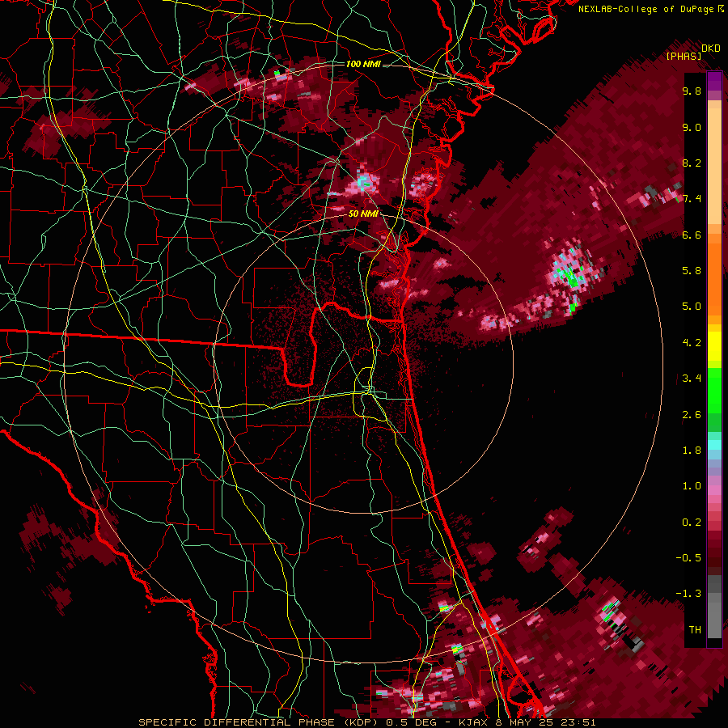Click the -1.3 color scale value
728x728 pixels.
click(688, 594)
